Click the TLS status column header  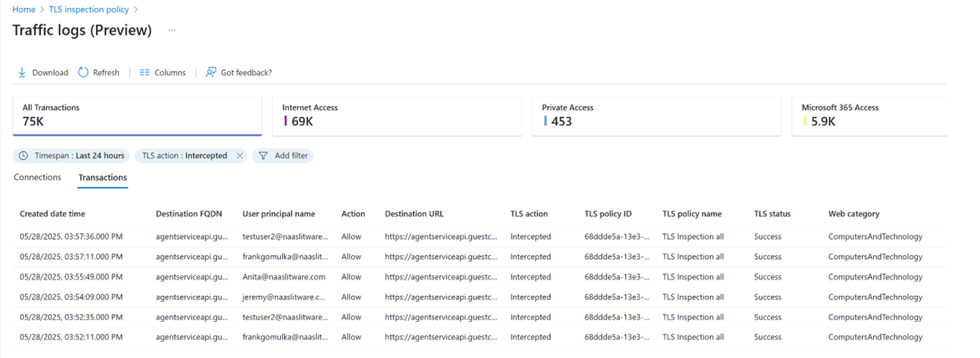coord(772,214)
